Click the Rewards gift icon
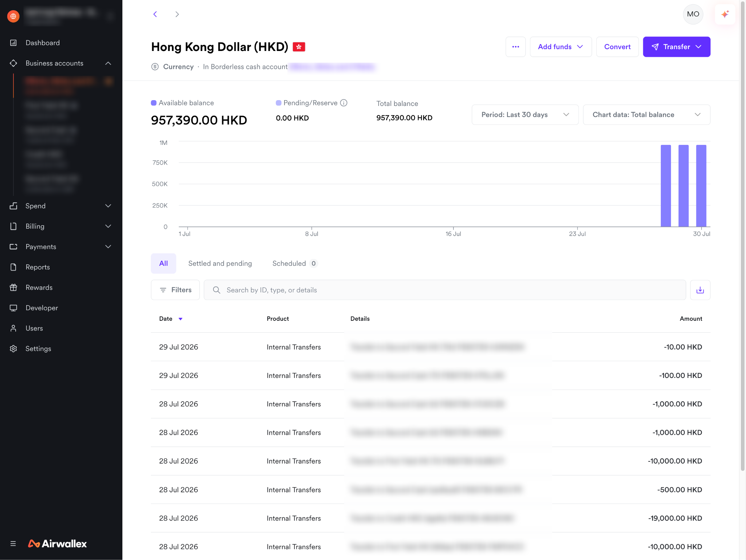The height and width of the screenshot is (560, 746). [x=13, y=288]
